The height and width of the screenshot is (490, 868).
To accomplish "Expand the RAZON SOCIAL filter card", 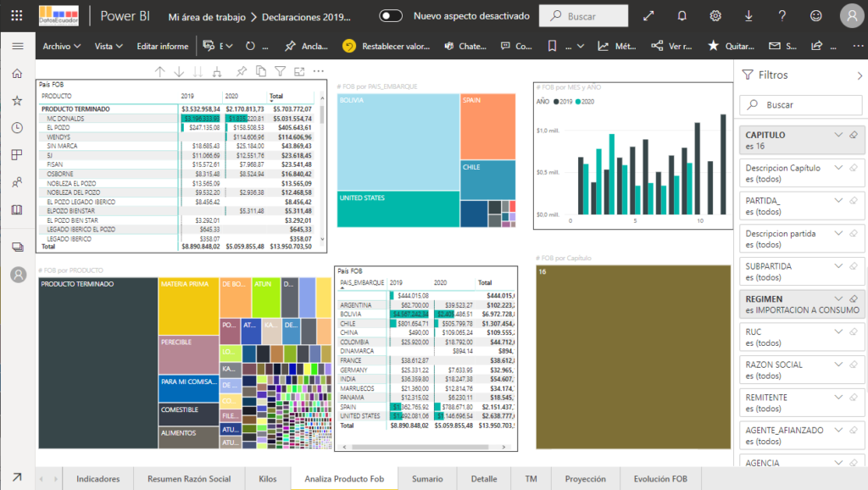I will tap(838, 365).
